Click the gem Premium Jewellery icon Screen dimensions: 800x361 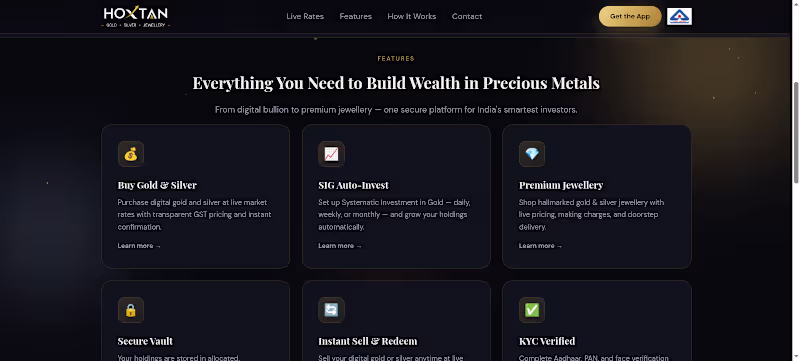coord(532,154)
